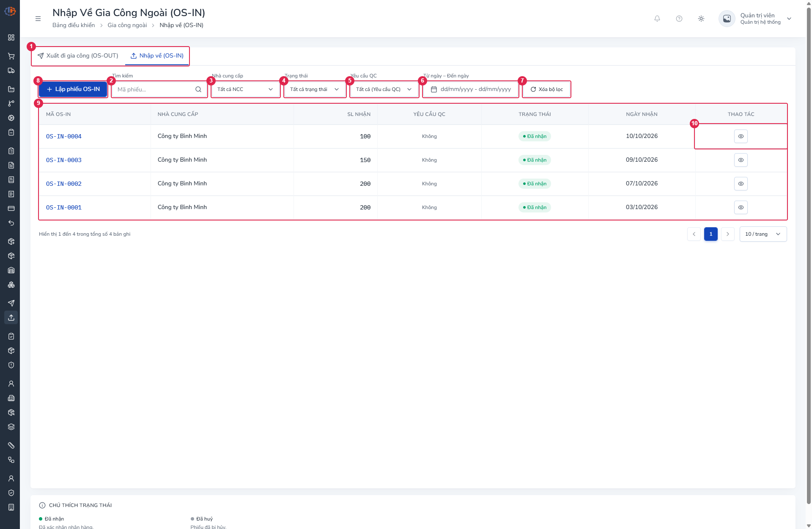Open the paper plane OS-OUT sidebar icon

pos(11,303)
